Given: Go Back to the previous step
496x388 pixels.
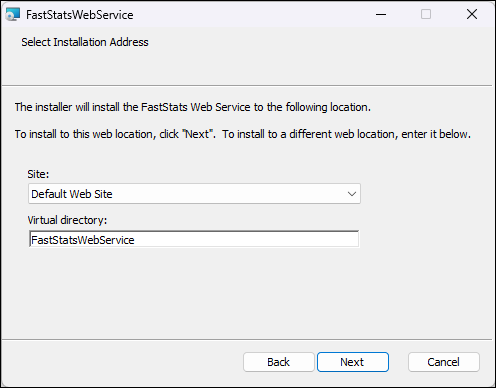Looking at the screenshot, I should tap(279, 362).
